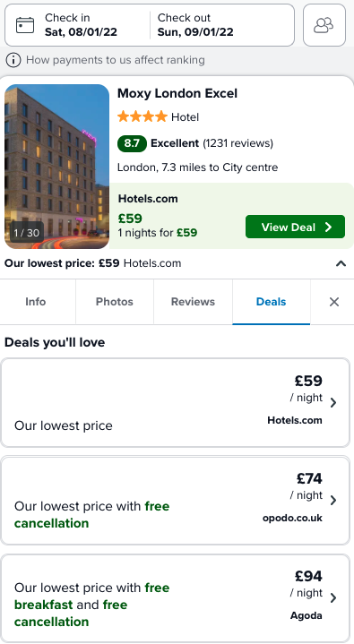The image size is (354, 644).
Task: Click the info icon for payments ranking
Action: 13,60
